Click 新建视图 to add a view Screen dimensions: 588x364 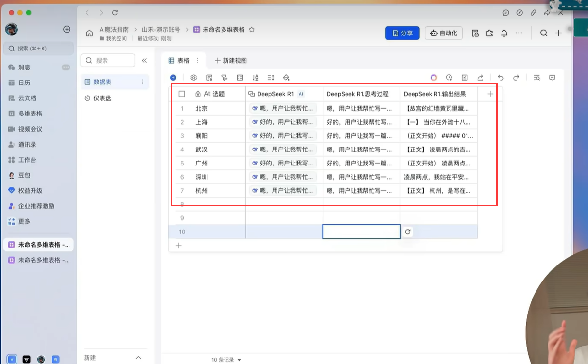231,61
